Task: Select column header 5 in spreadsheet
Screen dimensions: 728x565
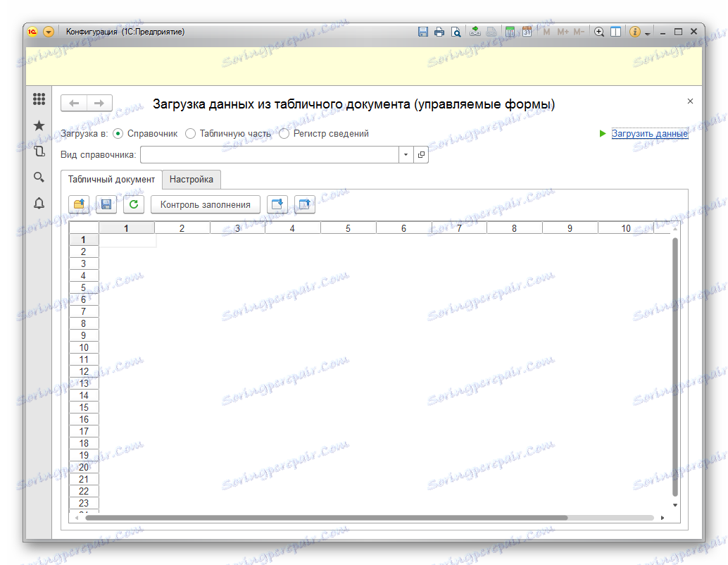Action: [349, 228]
